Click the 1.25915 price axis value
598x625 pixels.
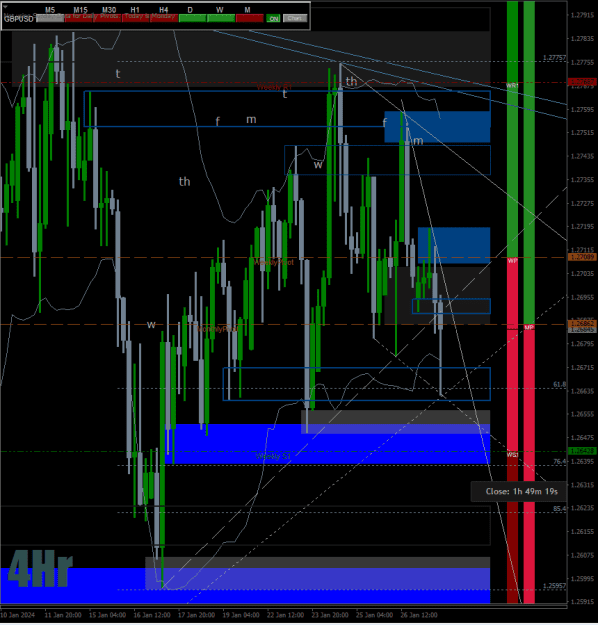coord(582,601)
